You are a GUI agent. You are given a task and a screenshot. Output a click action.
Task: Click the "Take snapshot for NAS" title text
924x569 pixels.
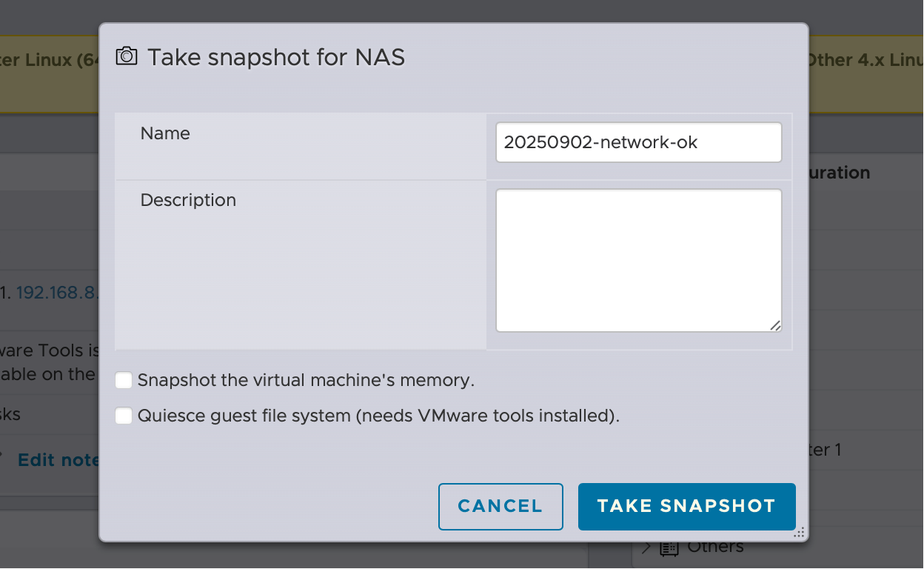[276, 57]
